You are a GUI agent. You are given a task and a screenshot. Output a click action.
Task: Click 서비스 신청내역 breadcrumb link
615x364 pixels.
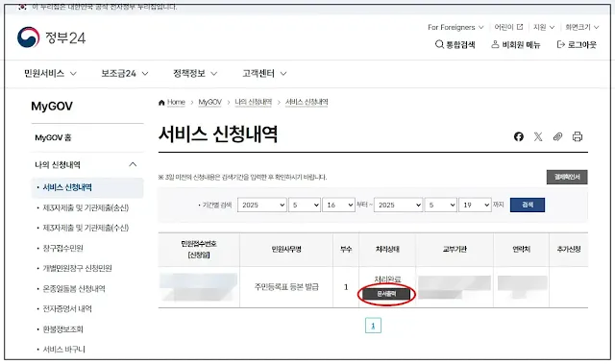pos(307,102)
